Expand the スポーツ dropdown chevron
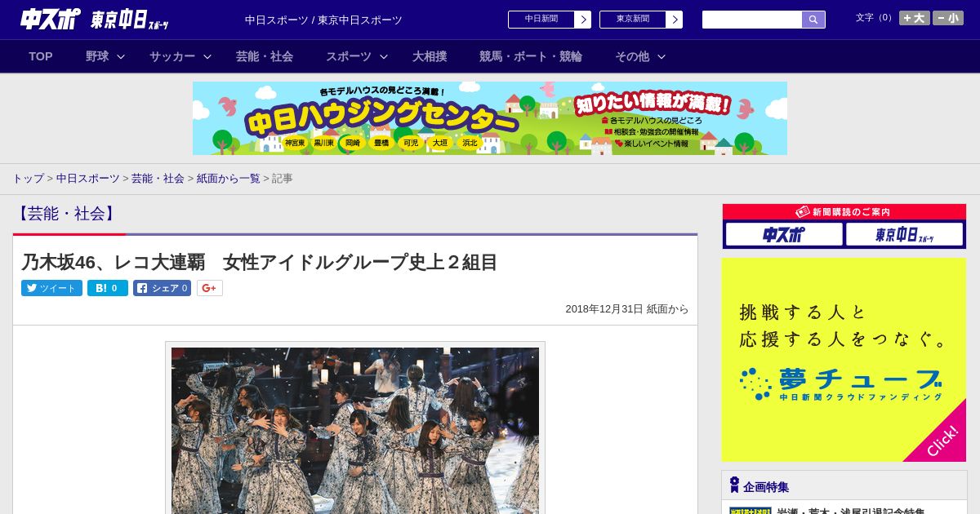Viewport: 980px width, 514px height. 384,56
